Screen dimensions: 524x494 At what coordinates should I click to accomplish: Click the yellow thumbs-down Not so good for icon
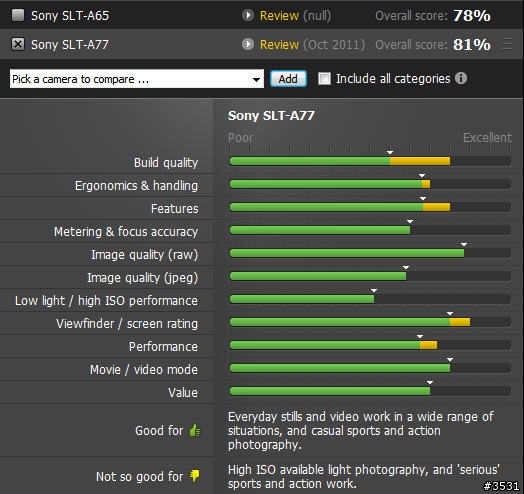194,476
